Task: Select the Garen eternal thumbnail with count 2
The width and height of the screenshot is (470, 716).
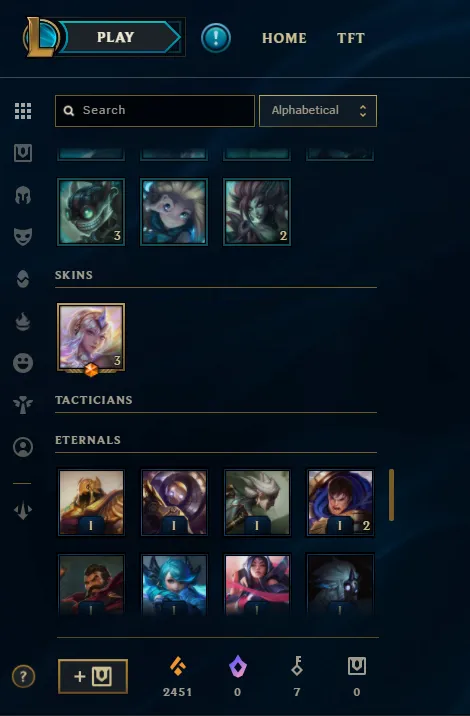Action: pyautogui.click(x=340, y=502)
